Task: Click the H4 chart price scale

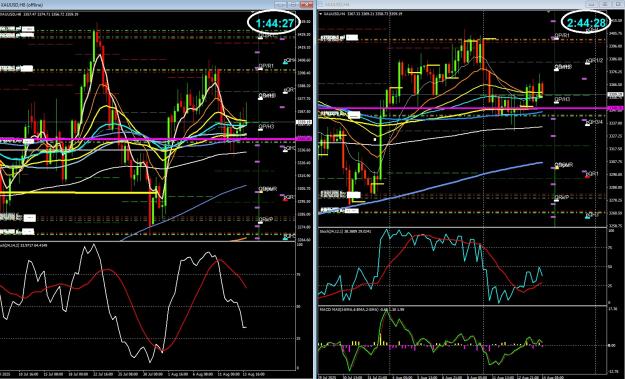Action: [616, 119]
